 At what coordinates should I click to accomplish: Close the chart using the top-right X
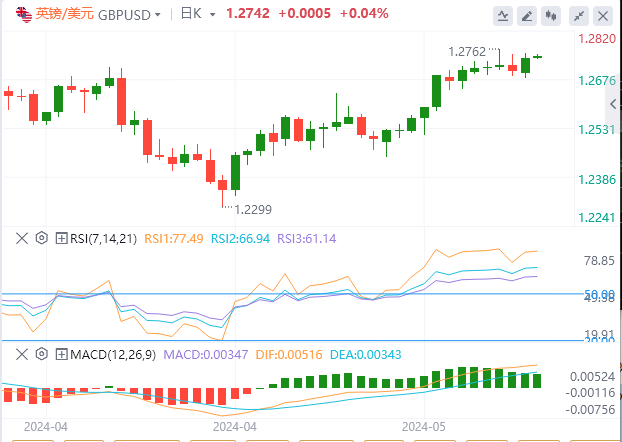coord(604,15)
